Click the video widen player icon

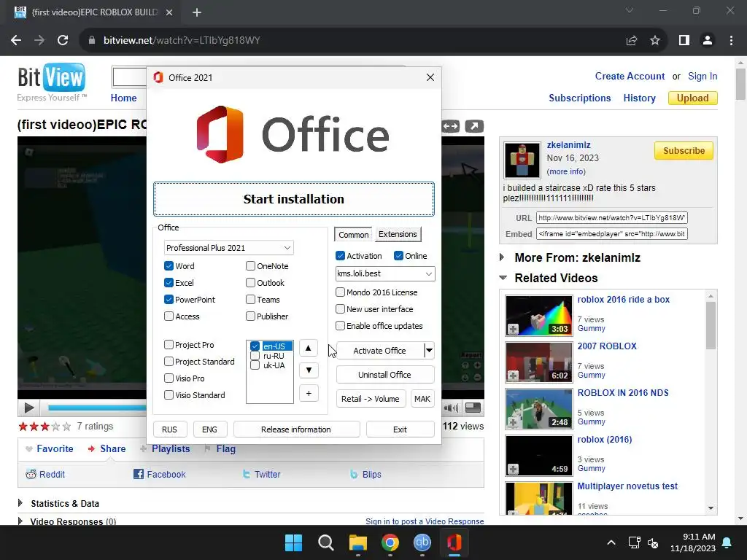(x=451, y=126)
